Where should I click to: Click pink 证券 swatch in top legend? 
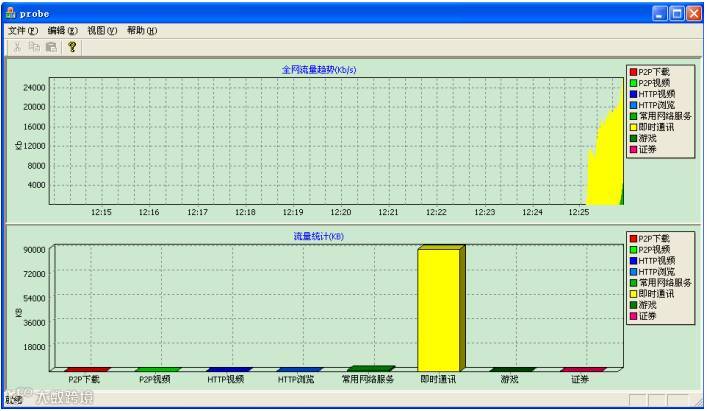(633, 149)
